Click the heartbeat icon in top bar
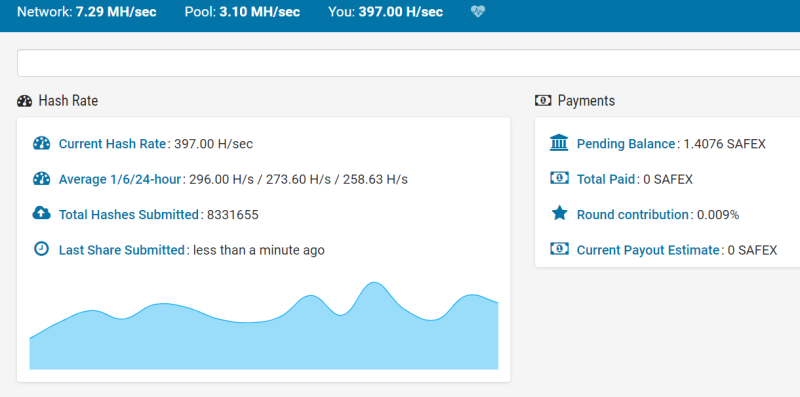This screenshot has width=800, height=397. (x=478, y=12)
